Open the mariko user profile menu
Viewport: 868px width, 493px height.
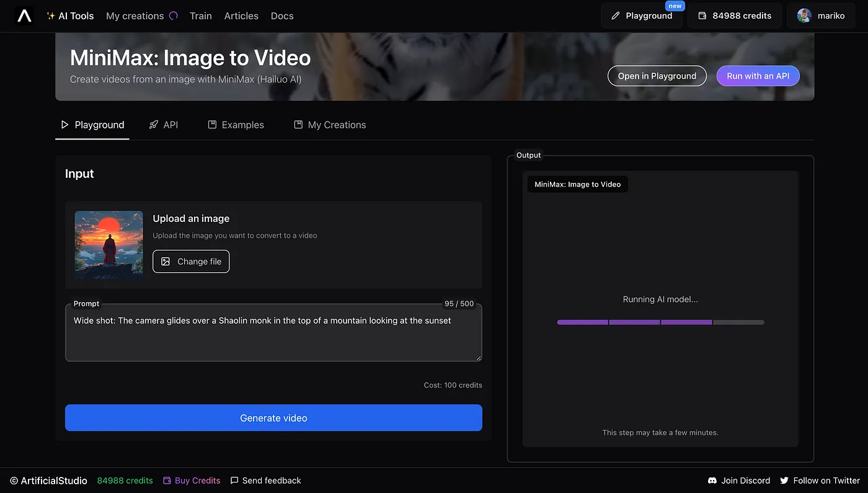pos(821,16)
